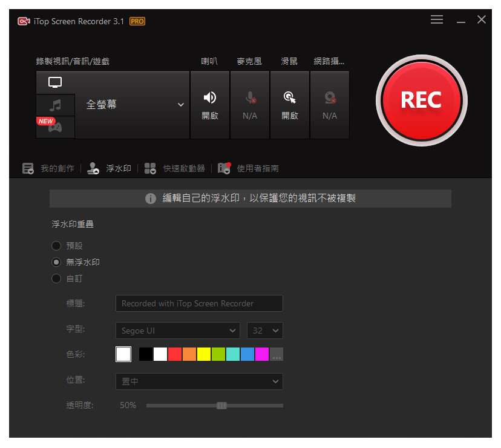The width and height of the screenshot is (501, 448).
Task: Pick the red color swatch
Action: click(175, 354)
